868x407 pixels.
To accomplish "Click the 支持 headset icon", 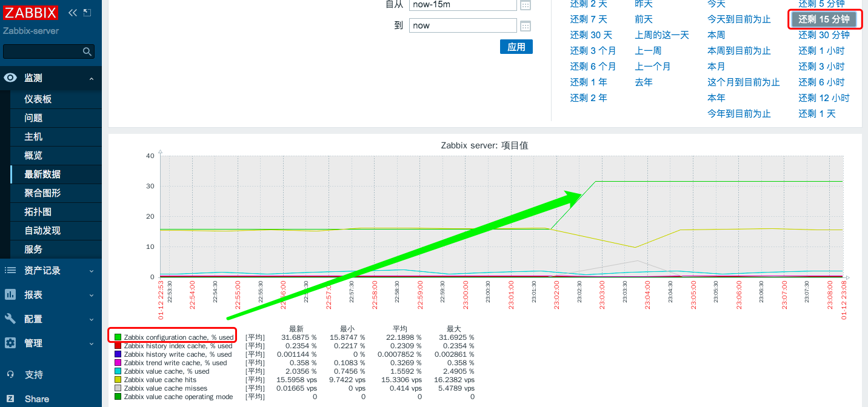I will click(x=10, y=375).
